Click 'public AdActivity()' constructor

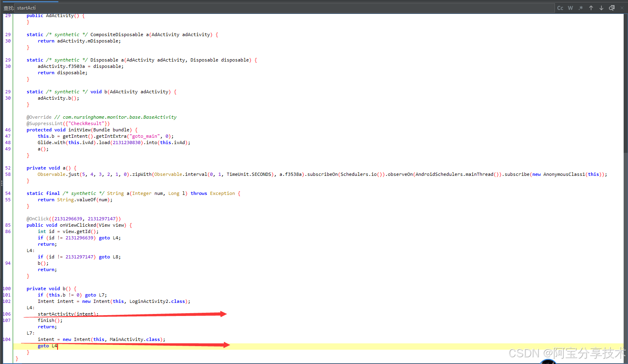click(53, 16)
